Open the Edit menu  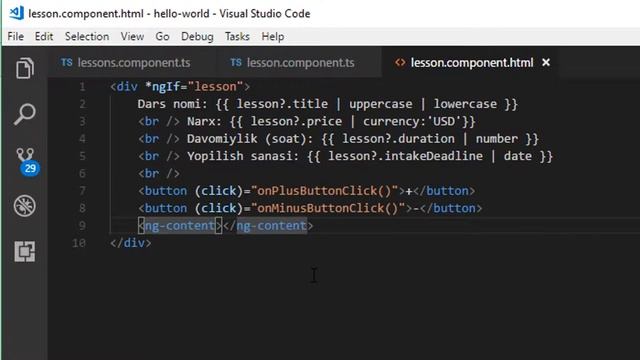click(44, 36)
